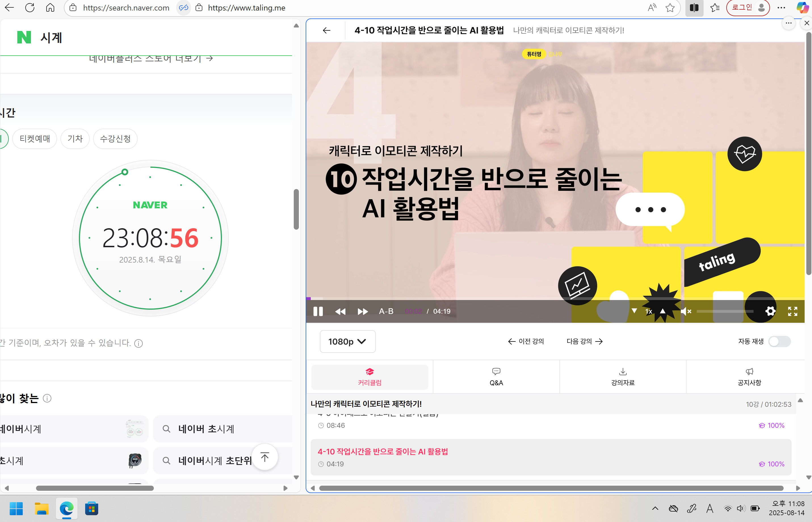The width and height of the screenshot is (812, 522).
Task: Go to 이전 강의 previous lecture
Action: coord(526,341)
